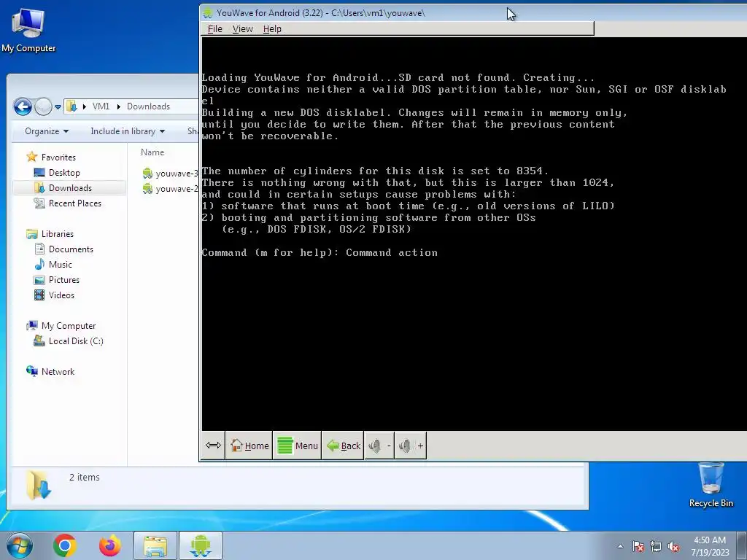The image size is (747, 560).
Task: Tap the Home button in YouWave toolbar
Action: point(249,446)
